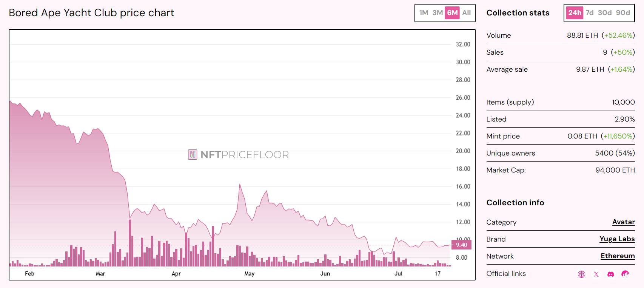
Task: Switch chart range to 1M
Action: point(424,13)
